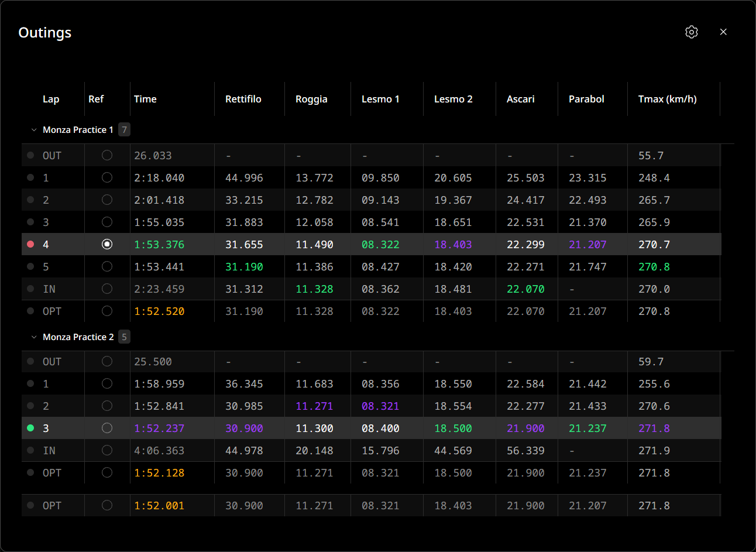756x552 pixels.
Task: Toggle green dot on lap 1:52.237 row
Action: tap(30, 428)
